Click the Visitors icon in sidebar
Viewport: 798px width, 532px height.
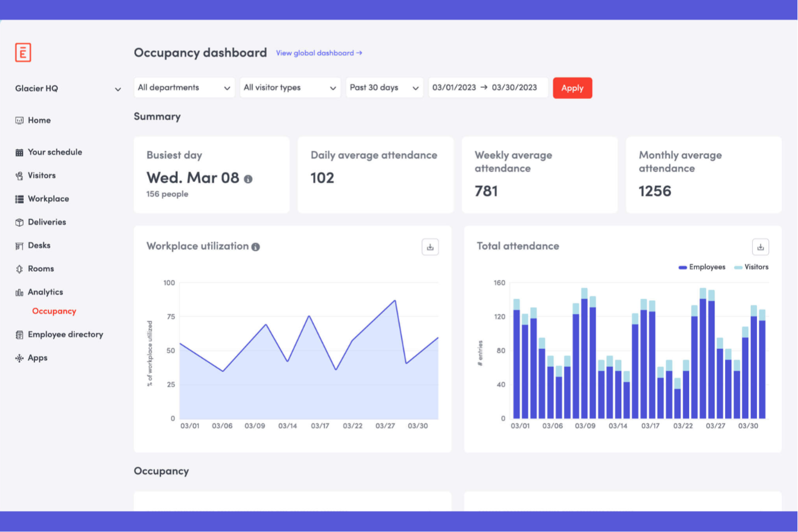19,176
